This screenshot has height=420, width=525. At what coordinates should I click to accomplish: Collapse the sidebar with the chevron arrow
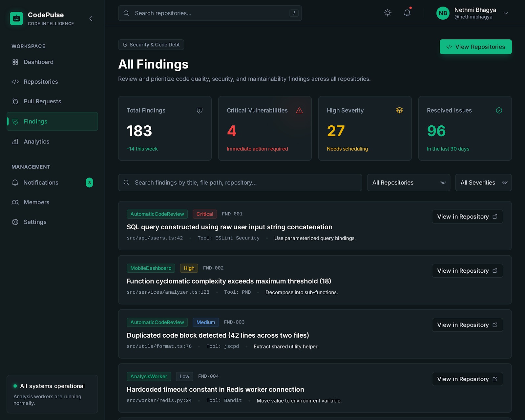[x=91, y=19]
